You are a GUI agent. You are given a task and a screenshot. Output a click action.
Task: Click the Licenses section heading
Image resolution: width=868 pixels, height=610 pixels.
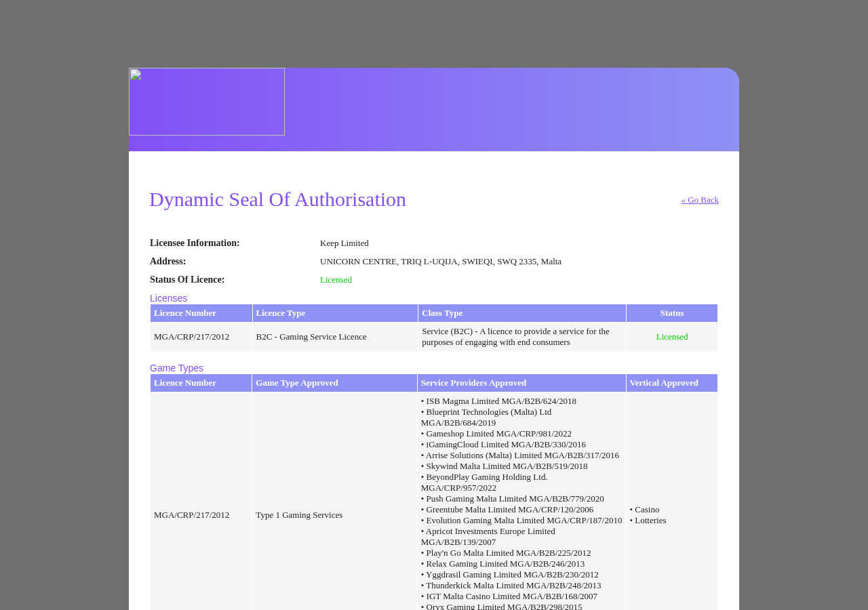pyautogui.click(x=168, y=298)
